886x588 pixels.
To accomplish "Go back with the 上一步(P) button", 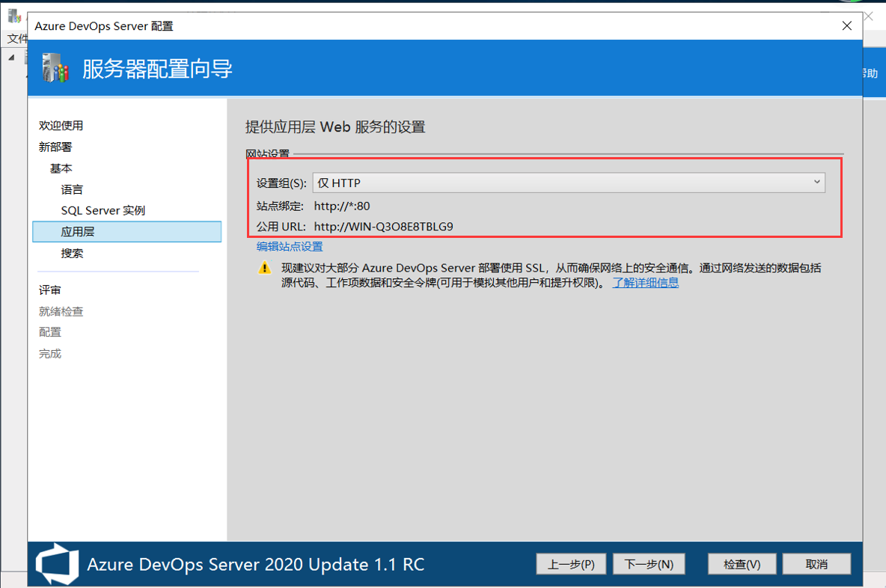I will click(571, 564).
